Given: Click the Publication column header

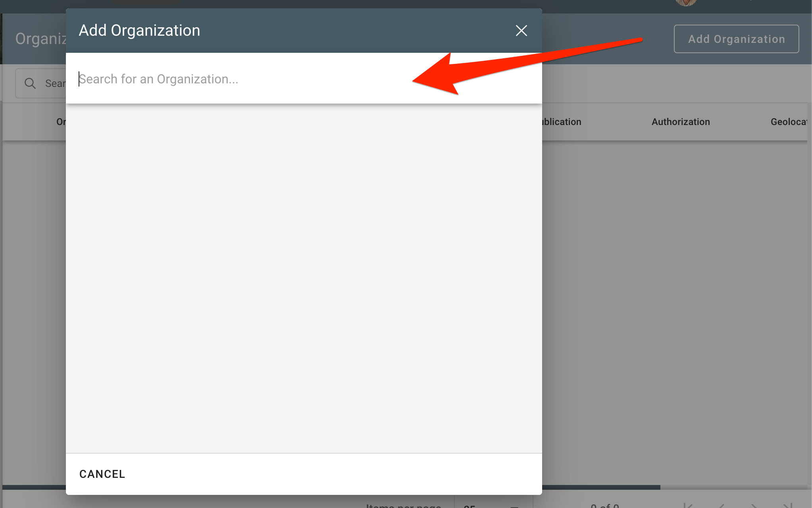Looking at the screenshot, I should coord(562,122).
